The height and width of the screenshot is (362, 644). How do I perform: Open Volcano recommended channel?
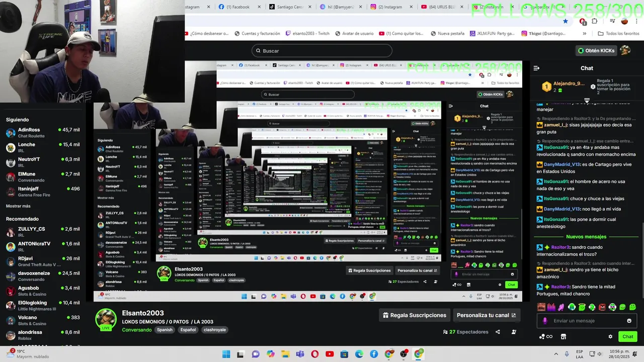point(43,320)
